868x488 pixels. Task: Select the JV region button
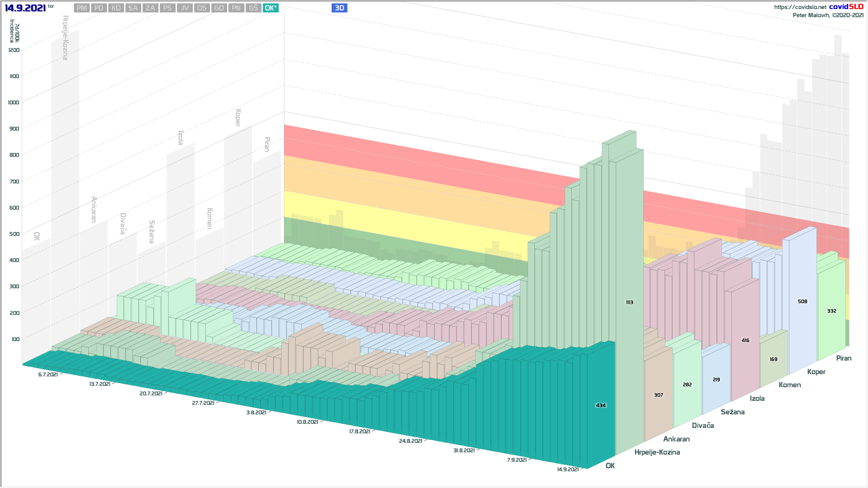pyautogui.click(x=184, y=8)
